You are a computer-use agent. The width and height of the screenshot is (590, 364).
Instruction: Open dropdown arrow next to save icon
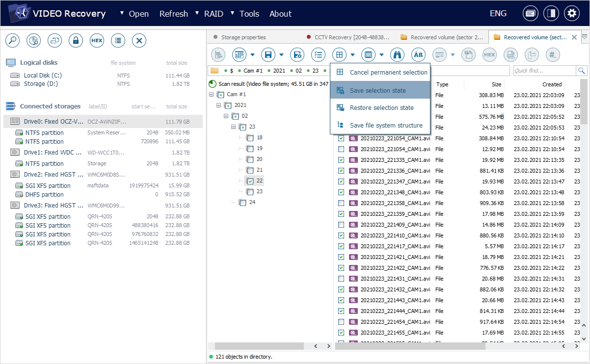281,55
